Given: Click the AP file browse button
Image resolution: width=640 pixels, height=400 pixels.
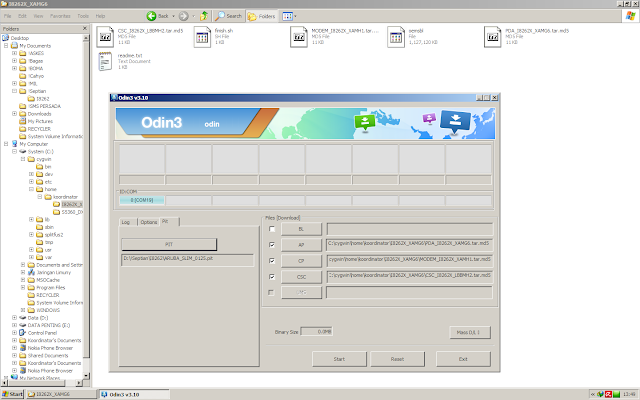Looking at the screenshot, I should (301, 245).
